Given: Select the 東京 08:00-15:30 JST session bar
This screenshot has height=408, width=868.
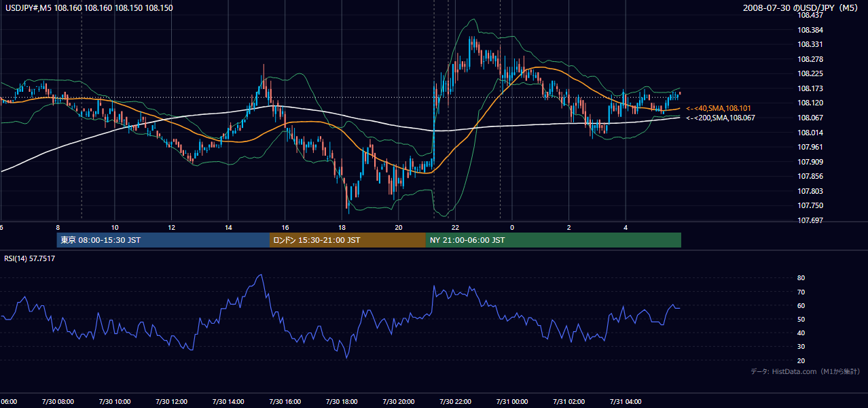Looking at the screenshot, I should coord(163,240).
